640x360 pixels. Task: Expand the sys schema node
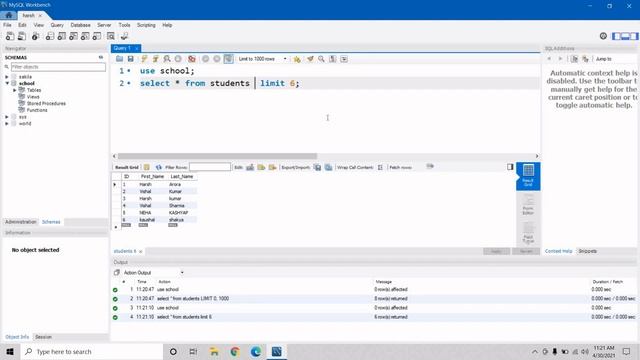[7, 117]
